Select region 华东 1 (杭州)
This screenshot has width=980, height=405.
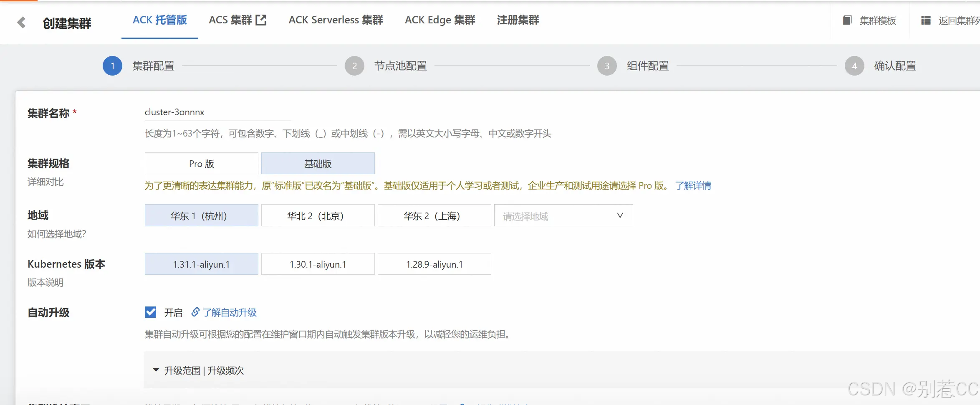[x=202, y=215]
